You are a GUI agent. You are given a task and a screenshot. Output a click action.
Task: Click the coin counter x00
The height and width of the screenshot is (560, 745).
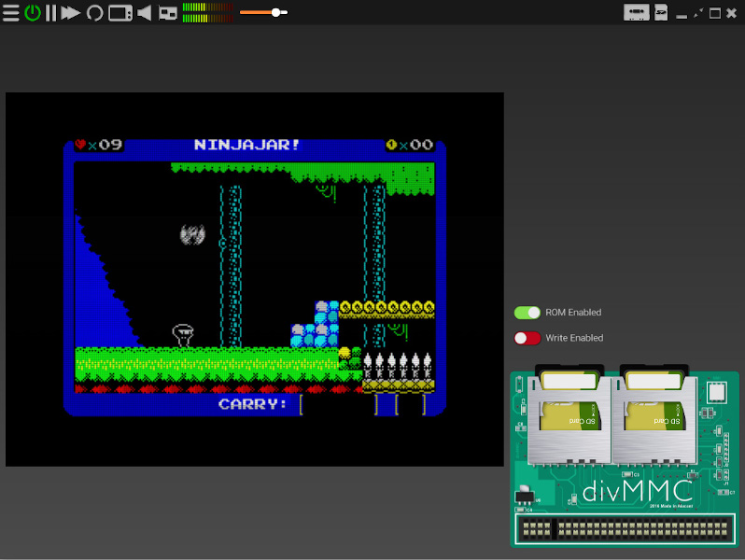pyautogui.click(x=410, y=145)
